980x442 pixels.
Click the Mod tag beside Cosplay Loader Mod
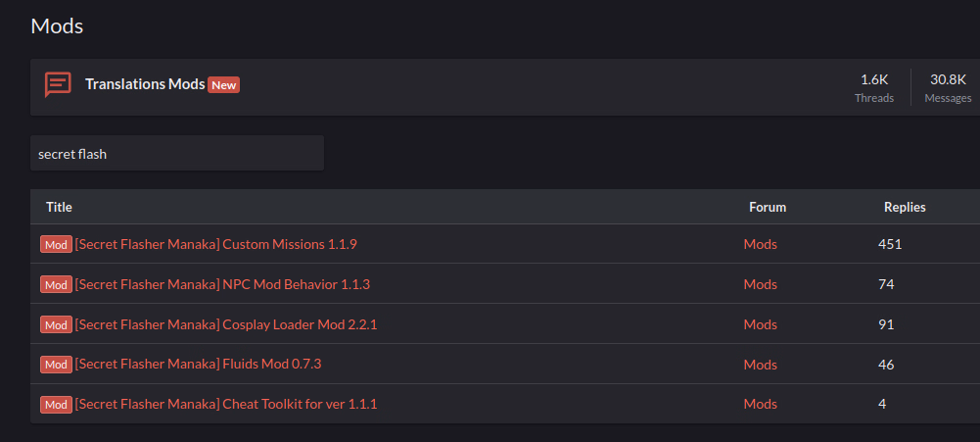(x=56, y=324)
